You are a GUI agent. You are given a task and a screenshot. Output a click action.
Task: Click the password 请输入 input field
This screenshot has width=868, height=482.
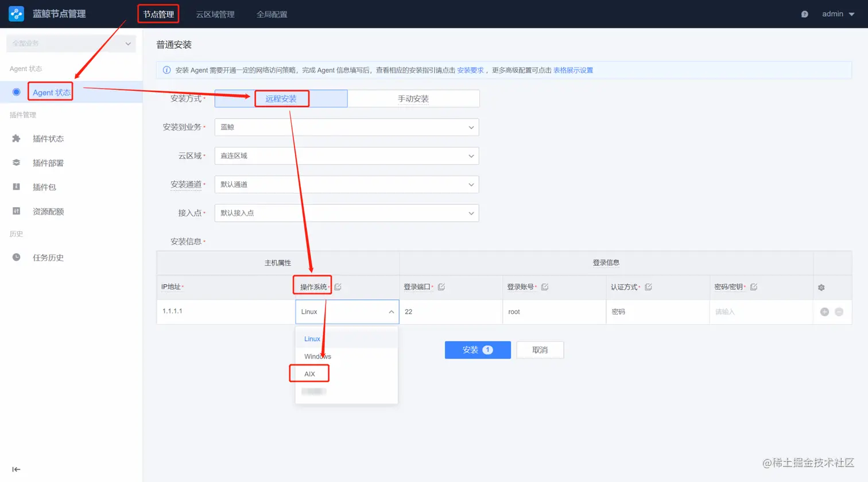(761, 312)
